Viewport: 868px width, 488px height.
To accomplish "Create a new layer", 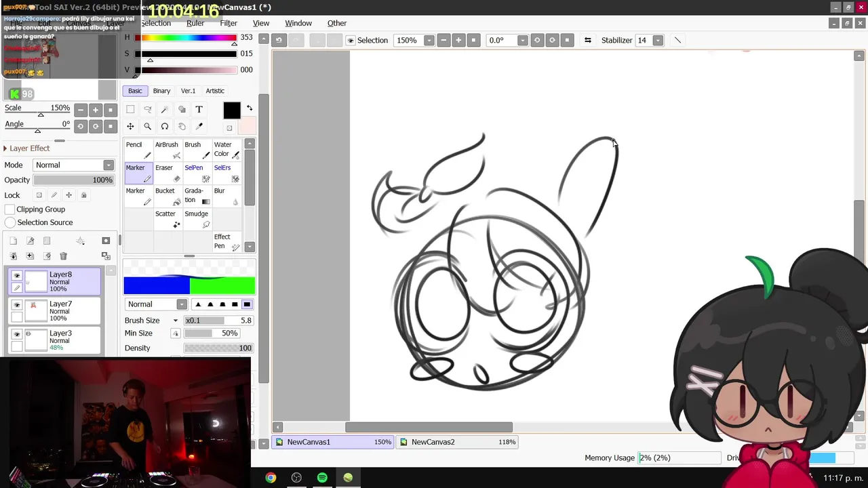I will [13, 241].
